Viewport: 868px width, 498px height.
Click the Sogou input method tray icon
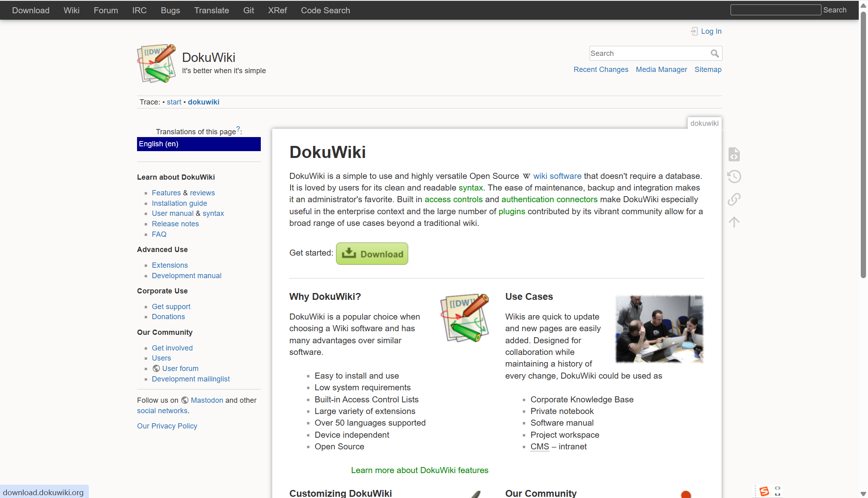point(764,491)
